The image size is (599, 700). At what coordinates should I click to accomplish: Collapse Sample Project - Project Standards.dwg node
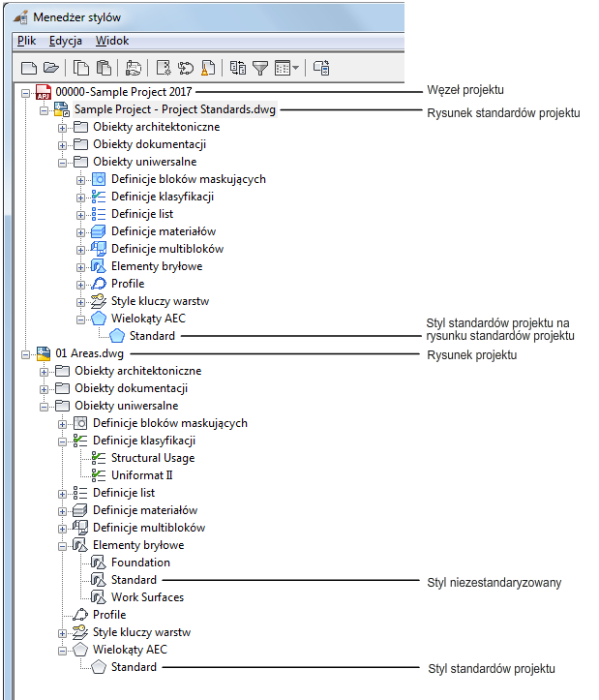pyautogui.click(x=44, y=110)
